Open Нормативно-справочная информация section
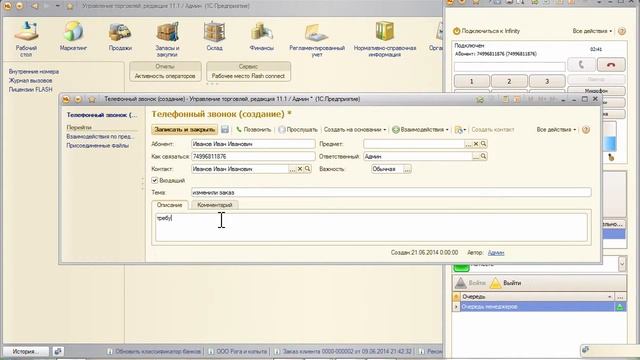 pos(385,40)
